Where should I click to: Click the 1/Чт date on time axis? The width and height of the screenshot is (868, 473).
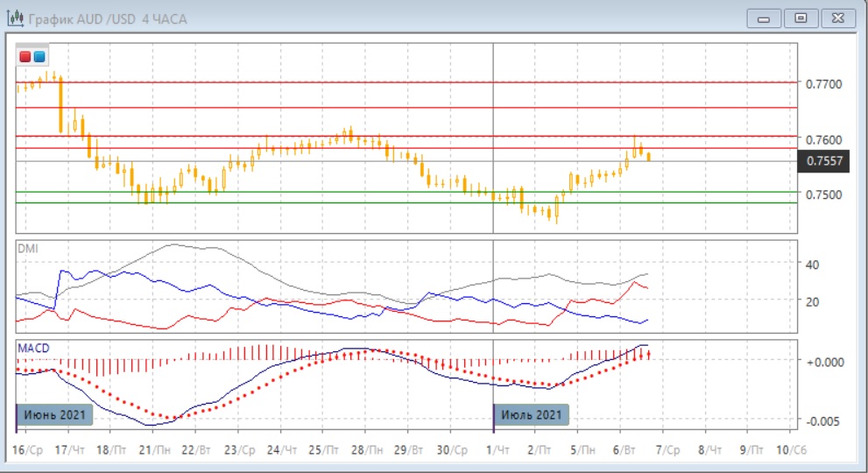496,449
